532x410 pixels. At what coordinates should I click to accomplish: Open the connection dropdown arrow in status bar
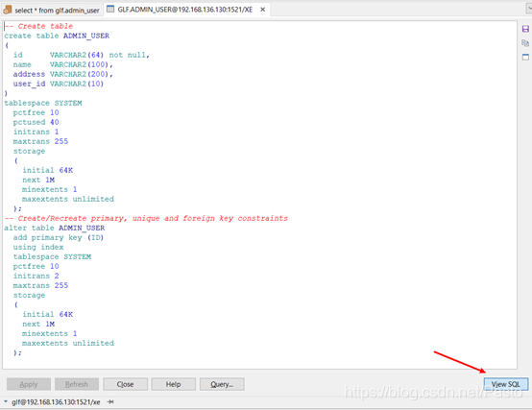[6, 402]
